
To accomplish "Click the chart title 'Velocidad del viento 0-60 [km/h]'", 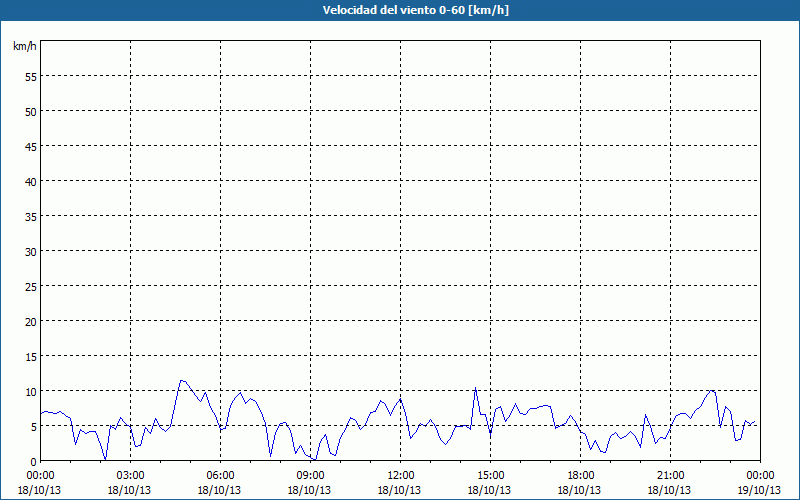I will click(416, 10).
